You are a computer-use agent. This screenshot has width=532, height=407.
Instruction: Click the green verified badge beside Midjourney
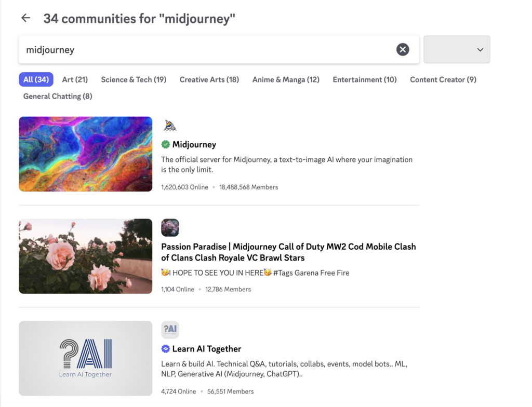pyautogui.click(x=166, y=144)
